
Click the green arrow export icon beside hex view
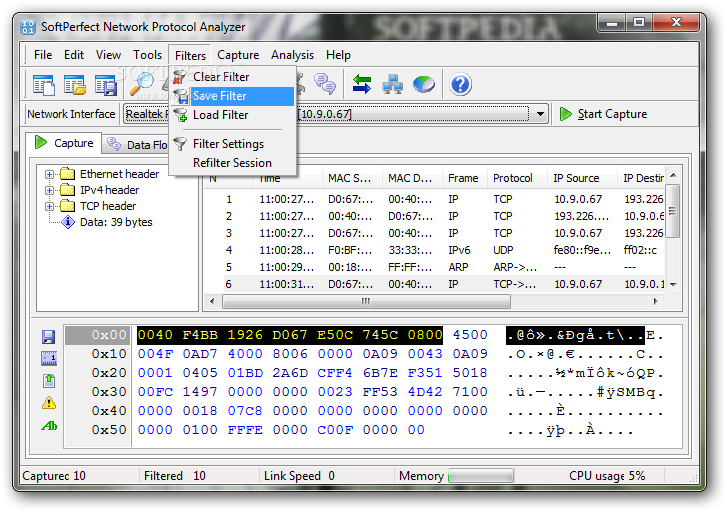(49, 381)
